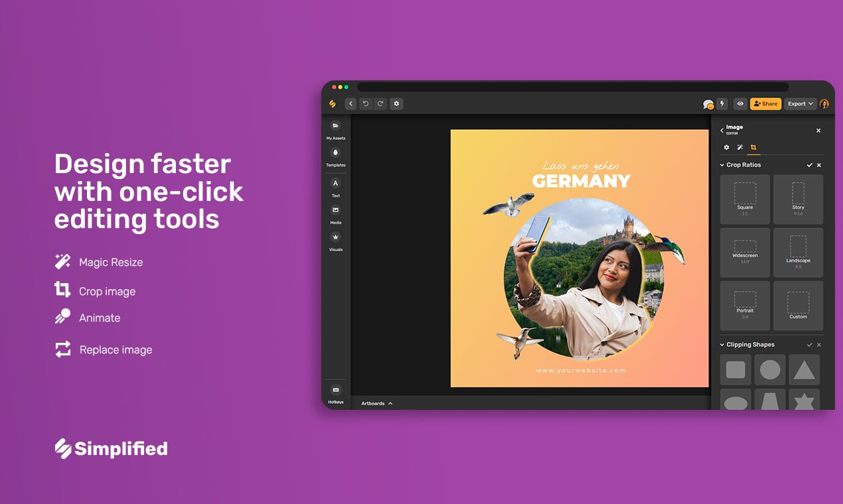Image resolution: width=843 pixels, height=504 pixels.
Task: Switch to the magic adjust tab
Action: pos(739,147)
